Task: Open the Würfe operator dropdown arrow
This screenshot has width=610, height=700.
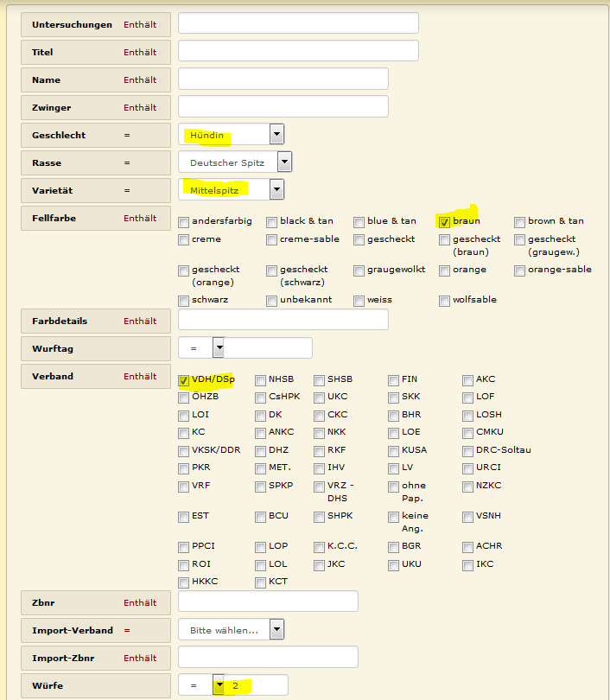Action: click(x=219, y=685)
